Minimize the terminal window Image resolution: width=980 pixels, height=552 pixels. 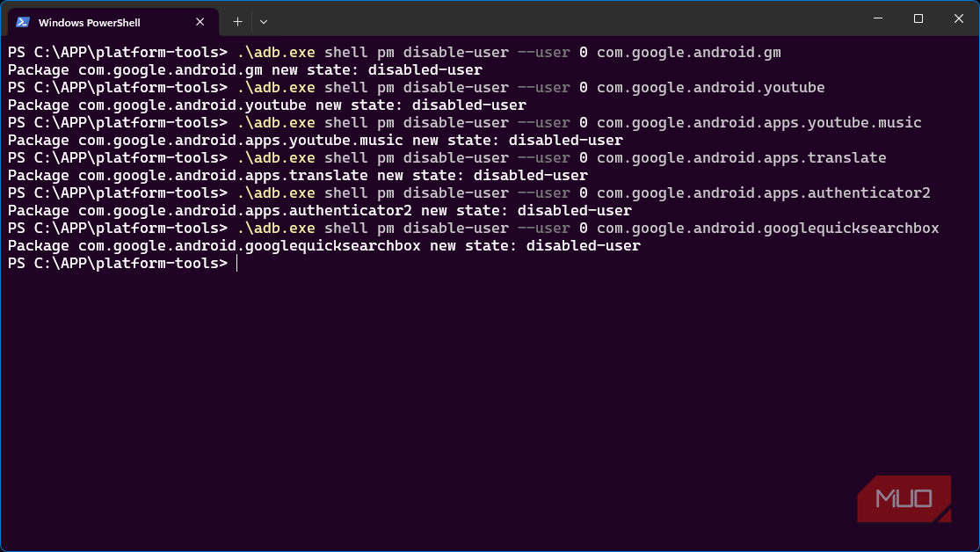point(878,18)
